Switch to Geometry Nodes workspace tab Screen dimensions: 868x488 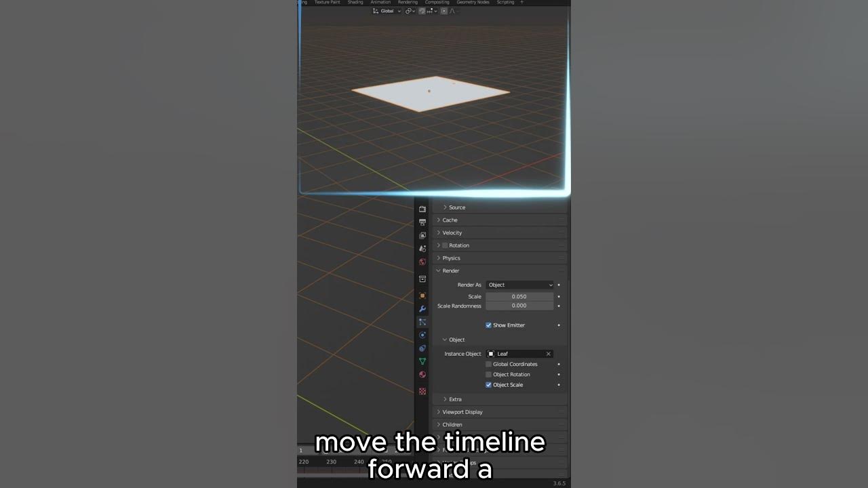[473, 2]
